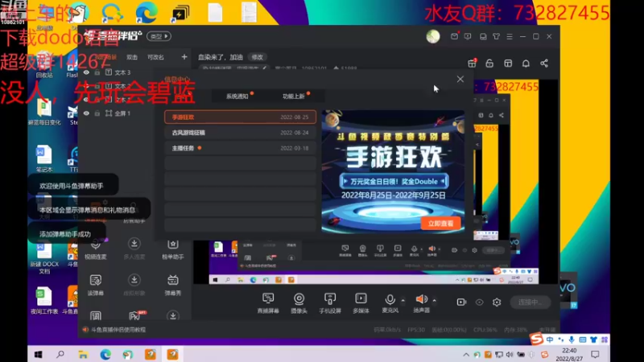This screenshot has width=644, height=362.
Task: Expand speaker options arrow
Action: click(434, 301)
